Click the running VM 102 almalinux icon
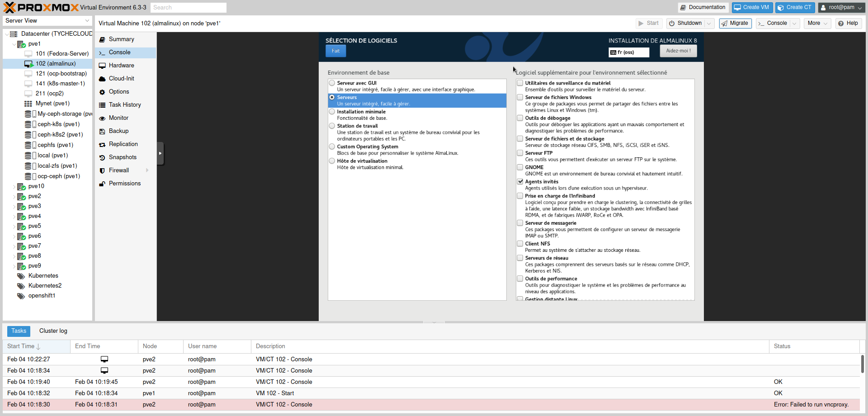Viewport: 868px width, 416px height. (29, 64)
